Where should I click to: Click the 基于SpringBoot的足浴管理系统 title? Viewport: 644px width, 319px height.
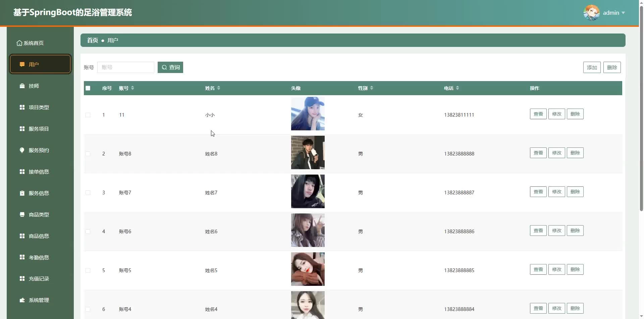pos(72,12)
